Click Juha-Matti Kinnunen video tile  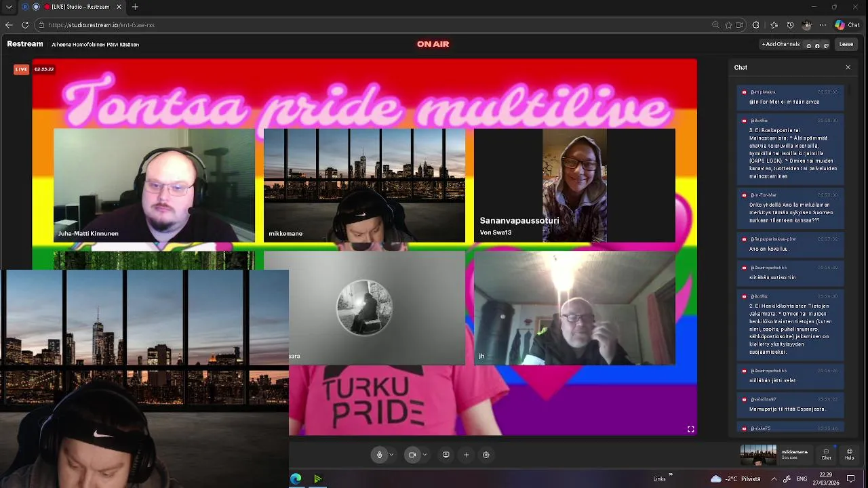pyautogui.click(x=154, y=185)
